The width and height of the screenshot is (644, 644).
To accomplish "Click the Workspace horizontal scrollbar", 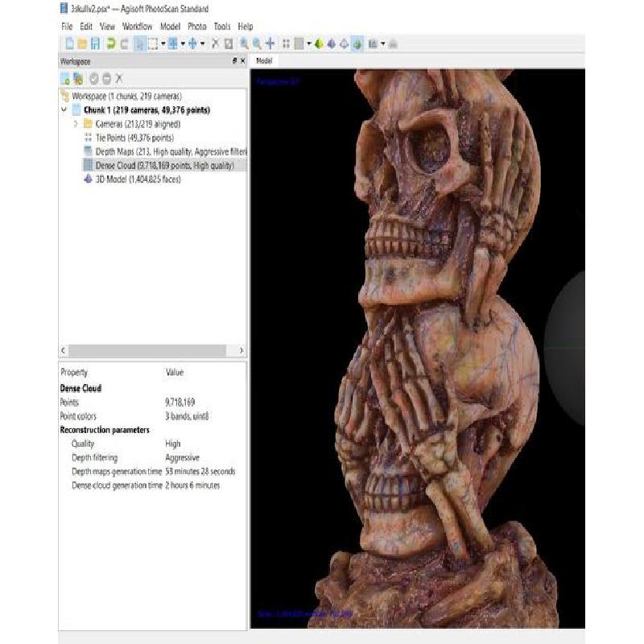I will (x=153, y=351).
